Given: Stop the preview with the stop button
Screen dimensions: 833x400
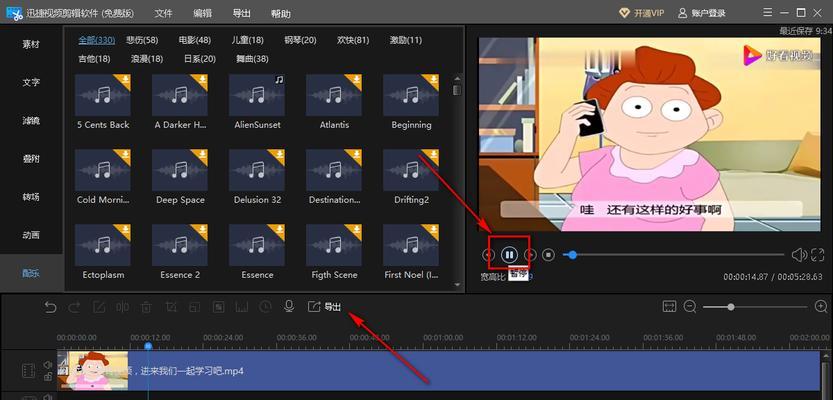Looking at the screenshot, I should click(548, 255).
